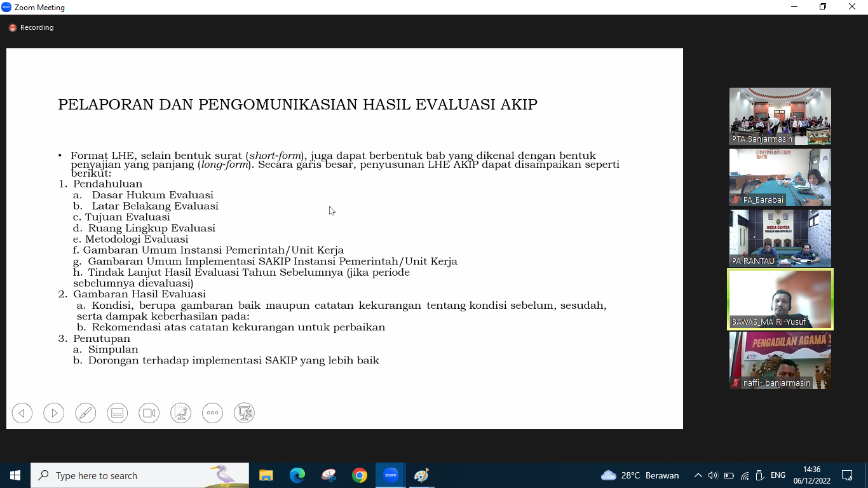Open the ENG language input selector
868x488 pixels.
(x=778, y=475)
